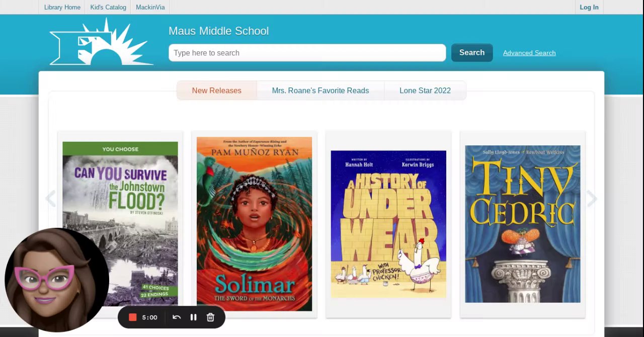Delete the recording with the trash icon
The width and height of the screenshot is (644, 337).
[x=210, y=317]
